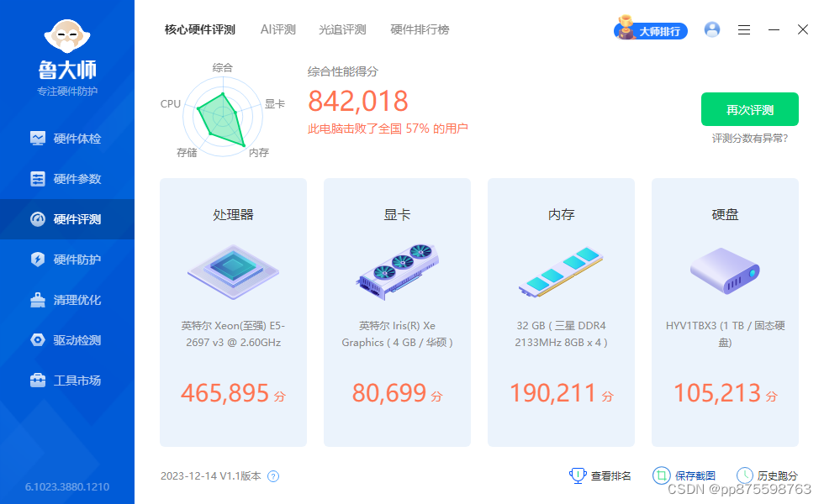Open 工具市场 in the sidebar

67,380
